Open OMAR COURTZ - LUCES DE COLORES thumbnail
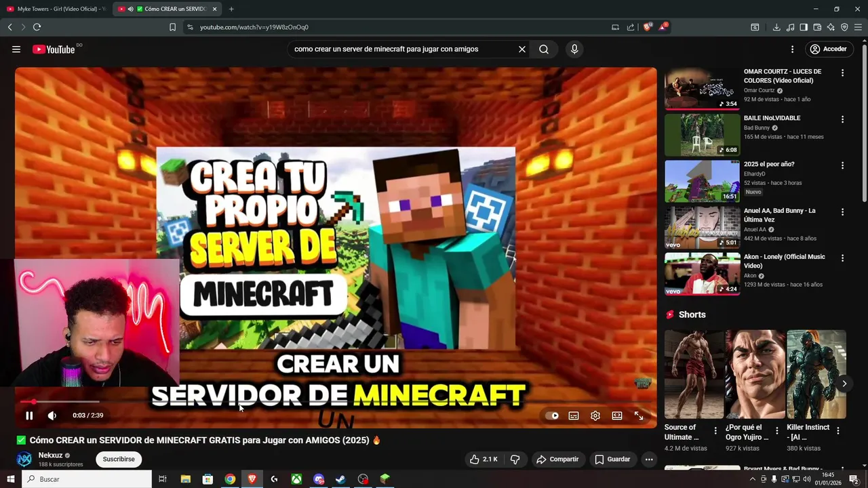Image resolution: width=868 pixels, height=488 pixels. 703,89
